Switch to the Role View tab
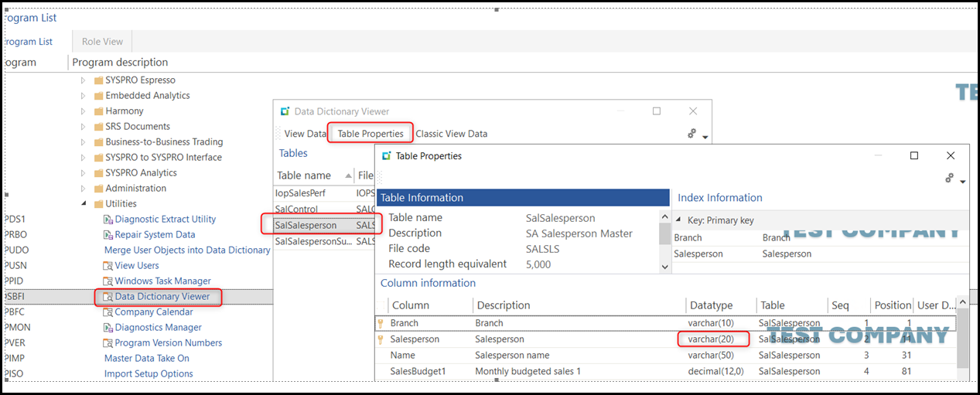 point(103,42)
